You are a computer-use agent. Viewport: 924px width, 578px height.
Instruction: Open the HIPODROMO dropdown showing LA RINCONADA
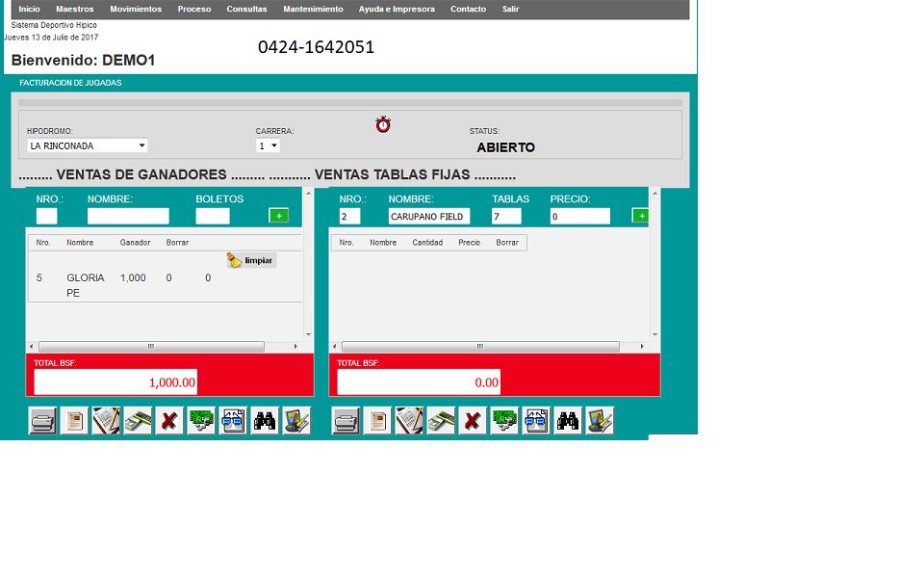[85, 144]
